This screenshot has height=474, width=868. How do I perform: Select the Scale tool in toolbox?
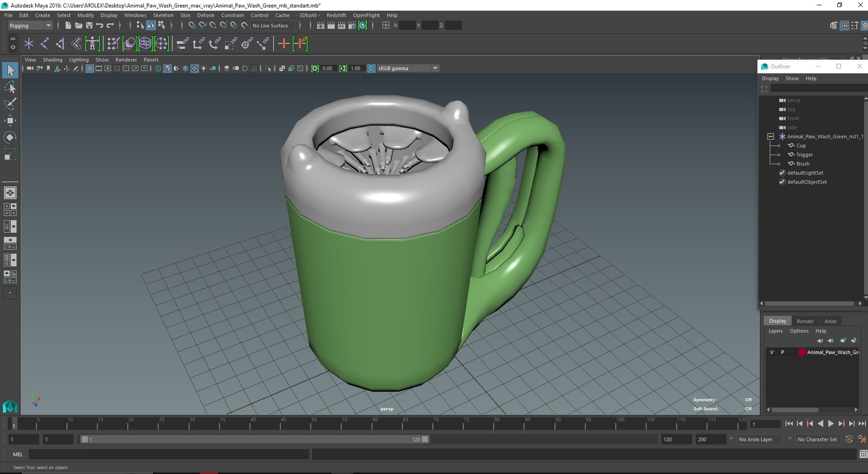pyautogui.click(x=10, y=155)
